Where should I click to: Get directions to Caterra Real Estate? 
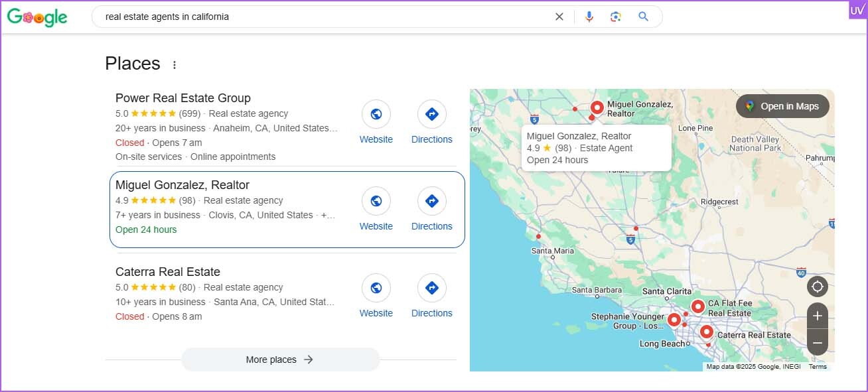(432, 288)
